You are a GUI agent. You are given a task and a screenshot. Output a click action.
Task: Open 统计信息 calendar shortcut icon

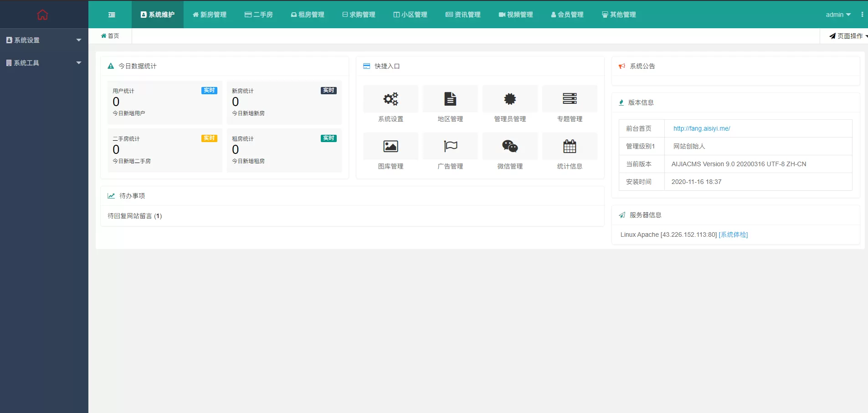[570, 146]
